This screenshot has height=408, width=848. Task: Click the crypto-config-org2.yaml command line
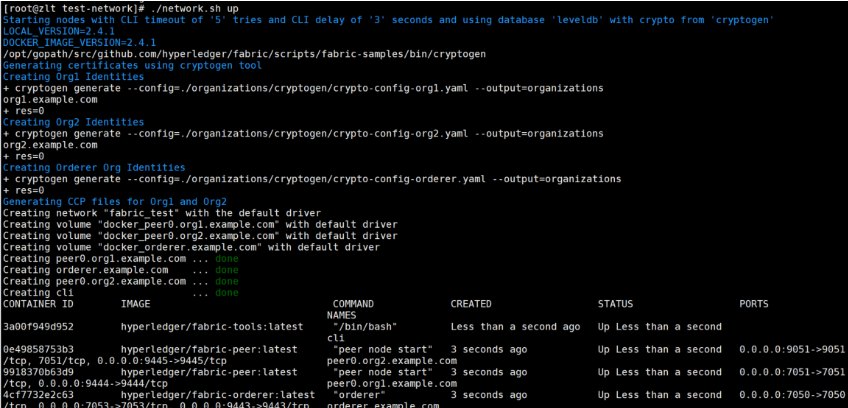tap(303, 134)
